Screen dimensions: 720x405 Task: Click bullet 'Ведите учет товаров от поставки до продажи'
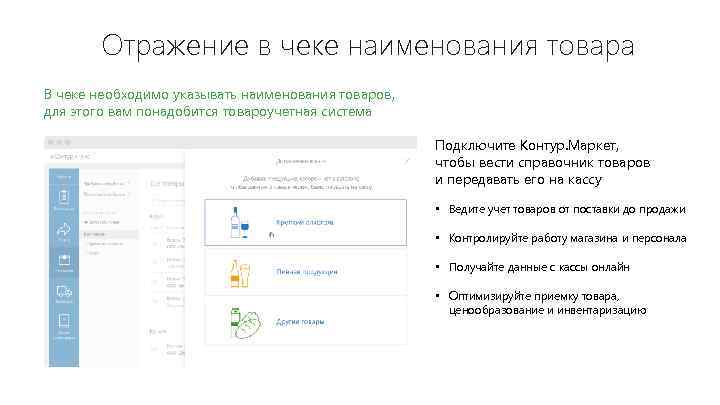point(567,209)
